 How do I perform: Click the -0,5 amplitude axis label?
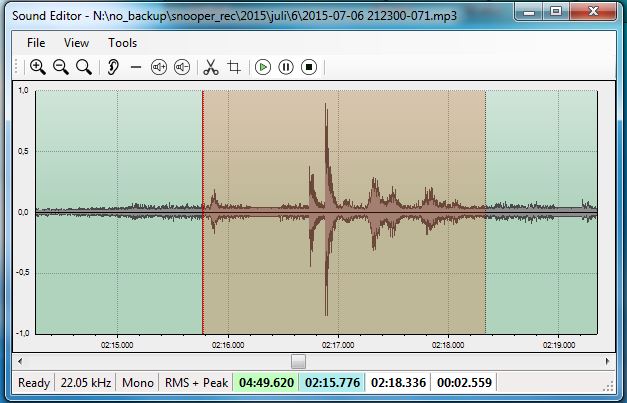tap(22, 273)
